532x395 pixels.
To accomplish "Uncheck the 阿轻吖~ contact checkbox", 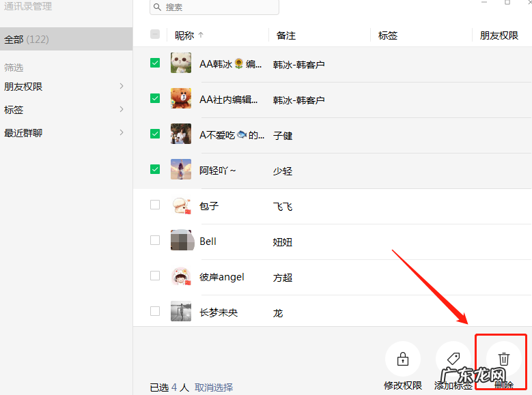I will (x=155, y=169).
